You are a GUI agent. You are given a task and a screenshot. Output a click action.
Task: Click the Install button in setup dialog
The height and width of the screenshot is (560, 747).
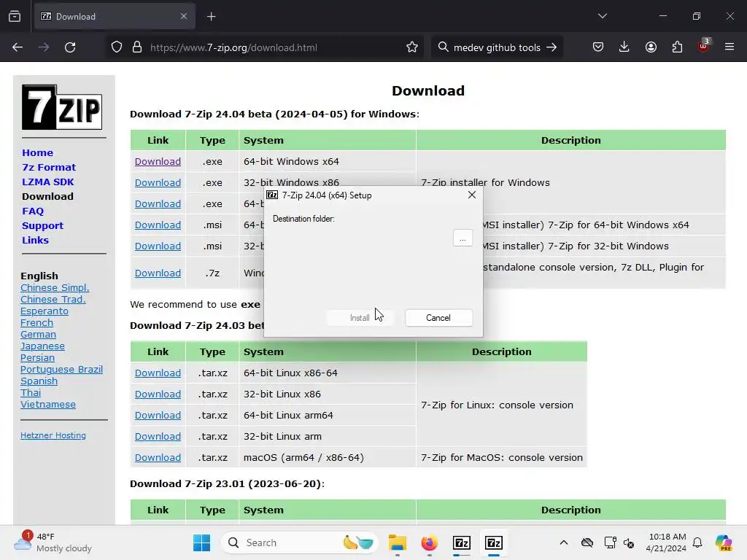tap(360, 318)
